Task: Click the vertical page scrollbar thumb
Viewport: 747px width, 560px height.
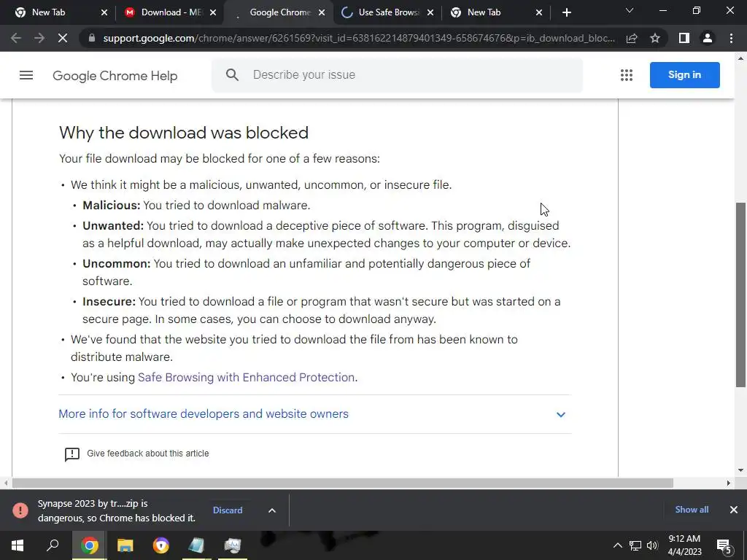Action: [741, 295]
